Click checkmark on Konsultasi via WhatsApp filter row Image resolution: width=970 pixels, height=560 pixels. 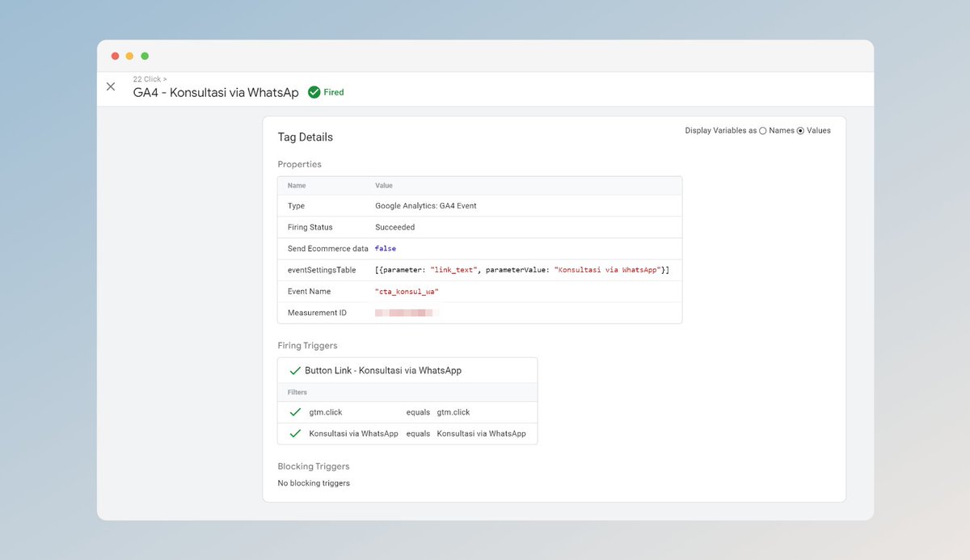(295, 433)
